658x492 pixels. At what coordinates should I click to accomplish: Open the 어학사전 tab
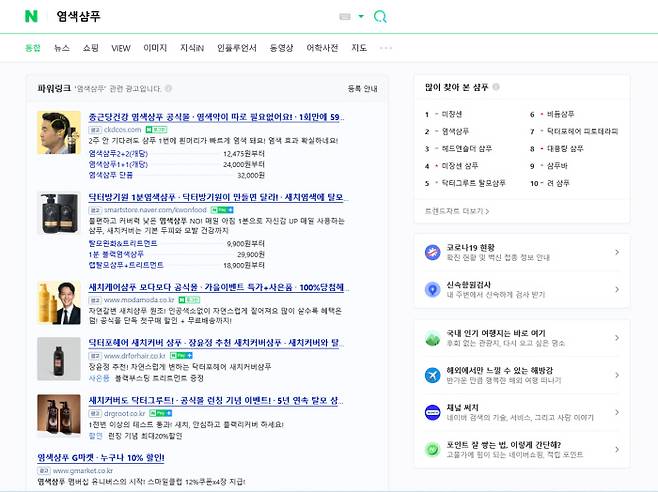coord(322,48)
